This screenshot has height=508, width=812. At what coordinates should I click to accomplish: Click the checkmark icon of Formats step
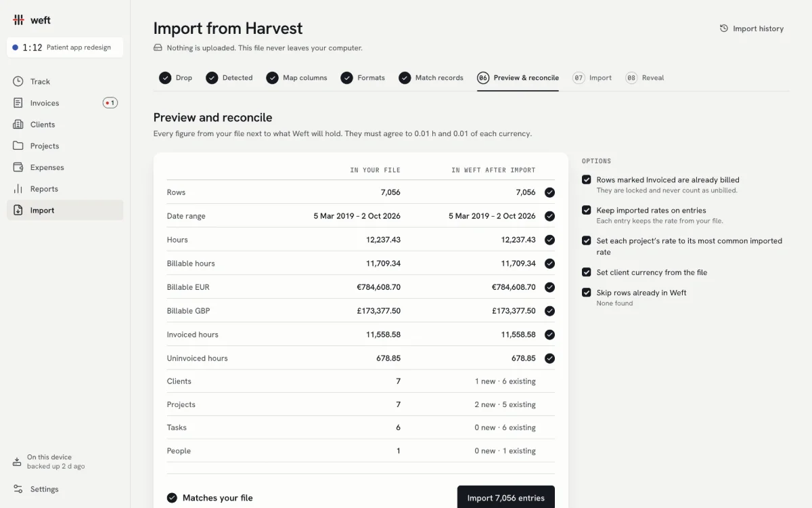click(x=346, y=78)
